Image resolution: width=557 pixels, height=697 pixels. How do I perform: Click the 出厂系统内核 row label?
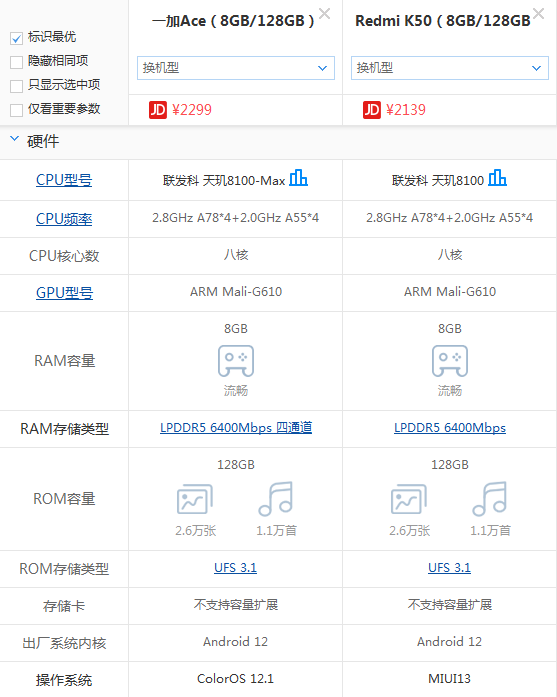pyautogui.click(x=64, y=643)
